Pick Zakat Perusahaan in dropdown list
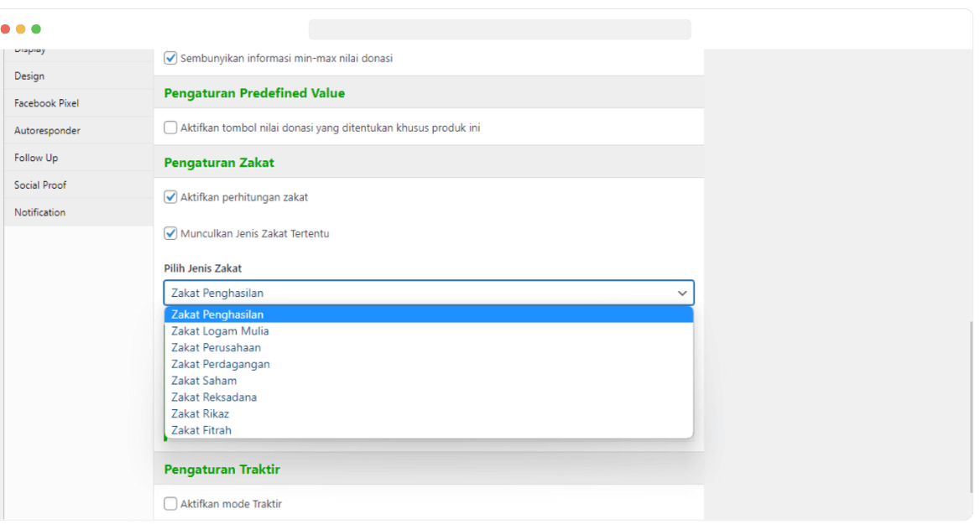980x530 pixels. (216, 348)
